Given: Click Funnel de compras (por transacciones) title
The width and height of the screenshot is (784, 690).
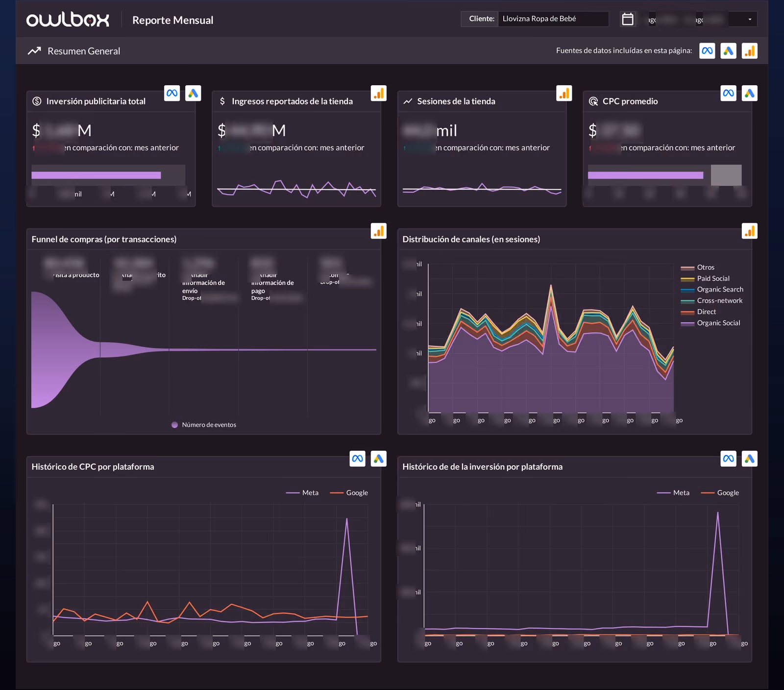Looking at the screenshot, I should (104, 239).
